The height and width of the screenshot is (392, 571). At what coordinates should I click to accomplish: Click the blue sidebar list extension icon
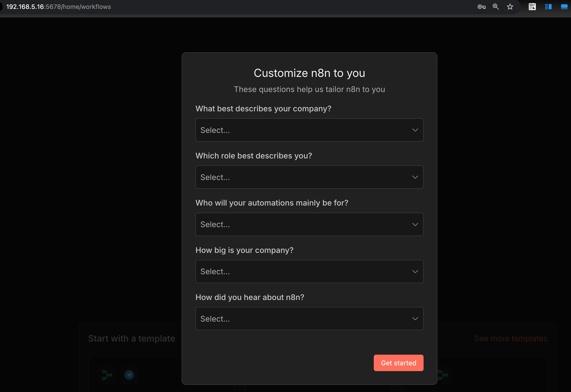[548, 7]
